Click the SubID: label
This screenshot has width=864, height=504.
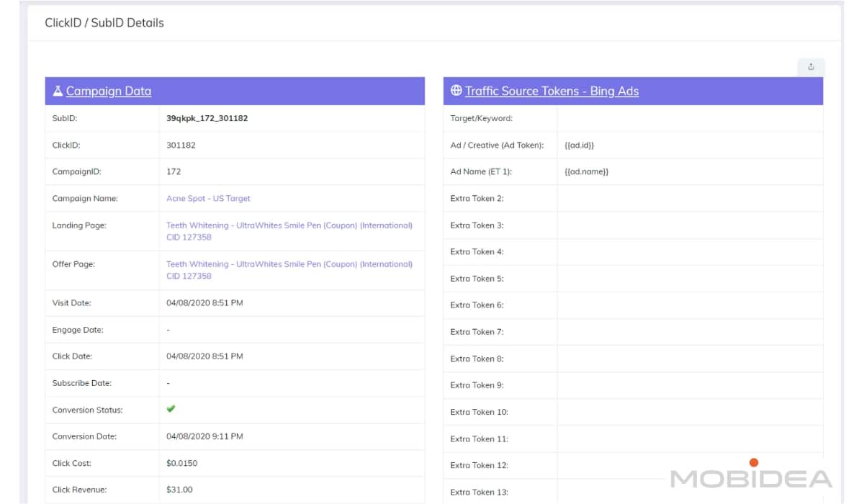point(65,118)
